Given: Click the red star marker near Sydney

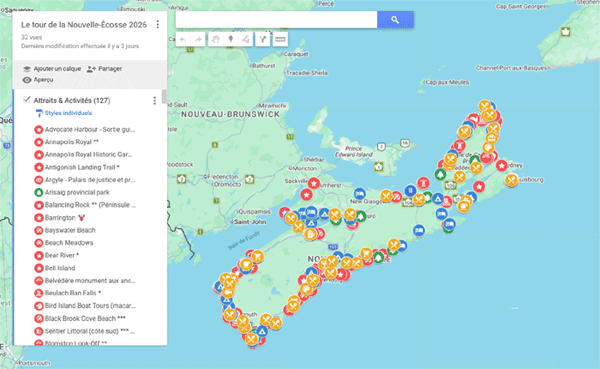Looking at the screenshot, I should coord(502,165).
